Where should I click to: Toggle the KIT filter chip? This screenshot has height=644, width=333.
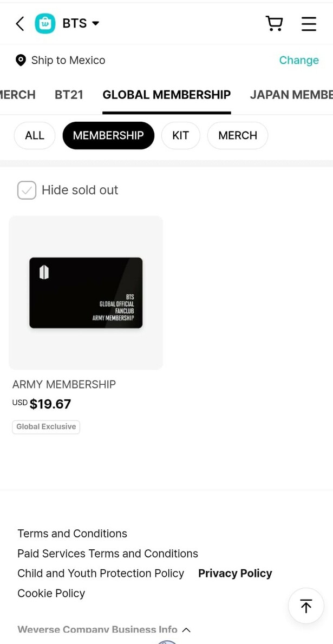point(181,135)
